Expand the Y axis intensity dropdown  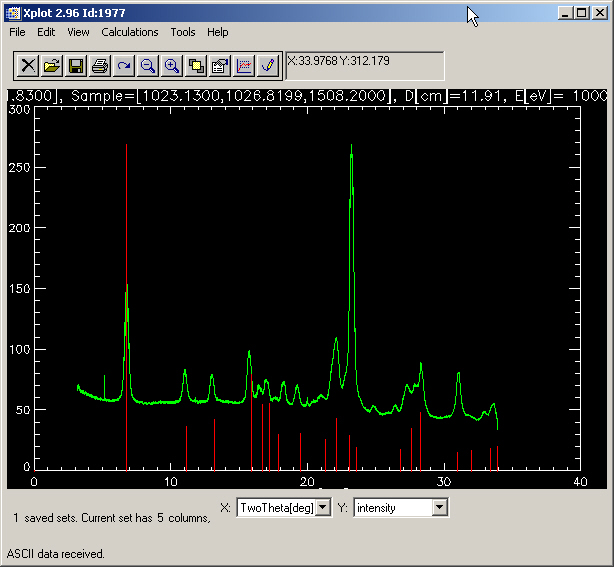click(439, 508)
